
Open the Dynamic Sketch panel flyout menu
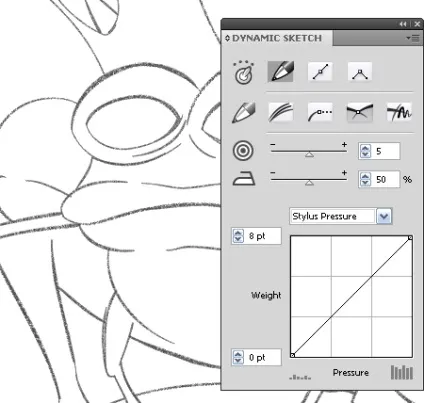[x=413, y=38]
